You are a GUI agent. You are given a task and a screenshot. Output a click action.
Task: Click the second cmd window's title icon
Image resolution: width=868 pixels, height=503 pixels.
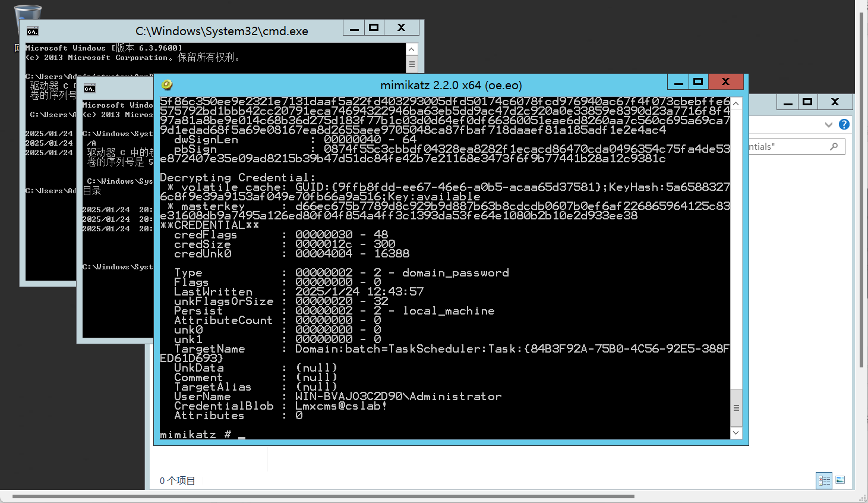[89, 89]
